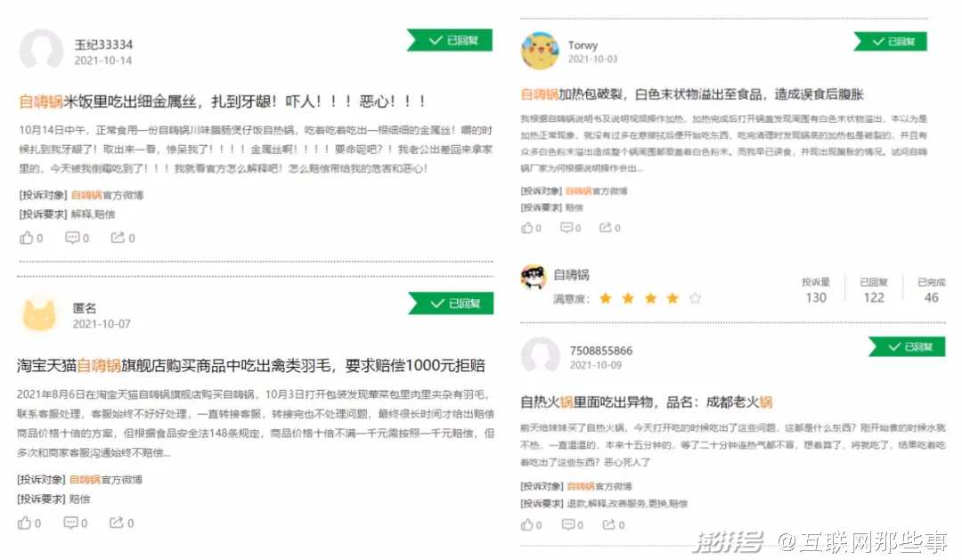962x560 pixels.
Task: Click 玉纪33334's gray avatar
Action: 41,50
